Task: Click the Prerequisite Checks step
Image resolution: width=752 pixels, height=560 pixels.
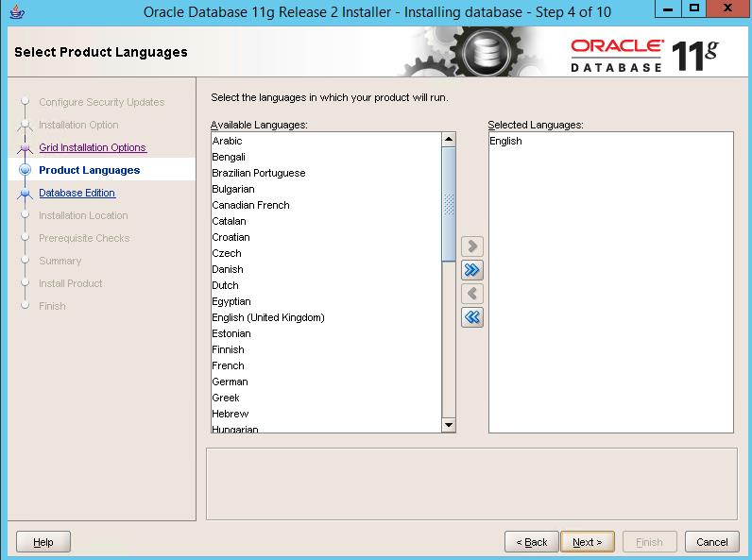Action: pyautogui.click(x=84, y=238)
